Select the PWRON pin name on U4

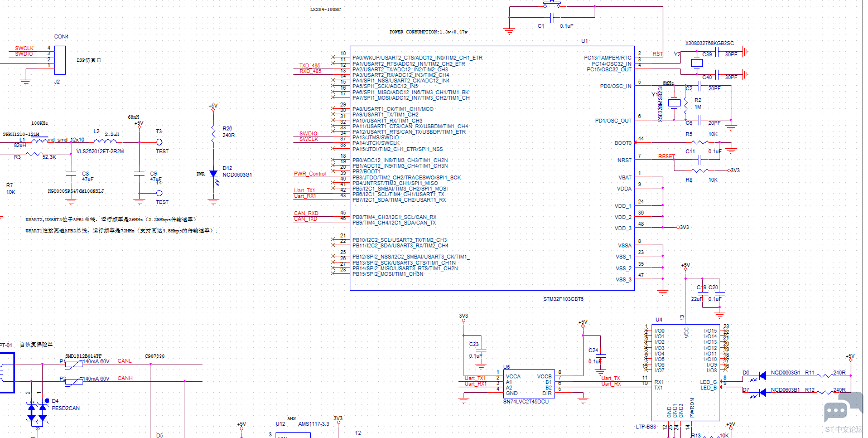point(692,408)
